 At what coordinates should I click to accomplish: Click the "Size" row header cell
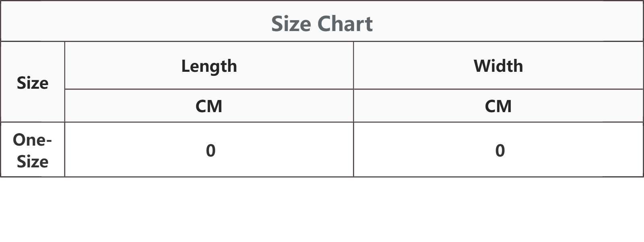coord(33,83)
